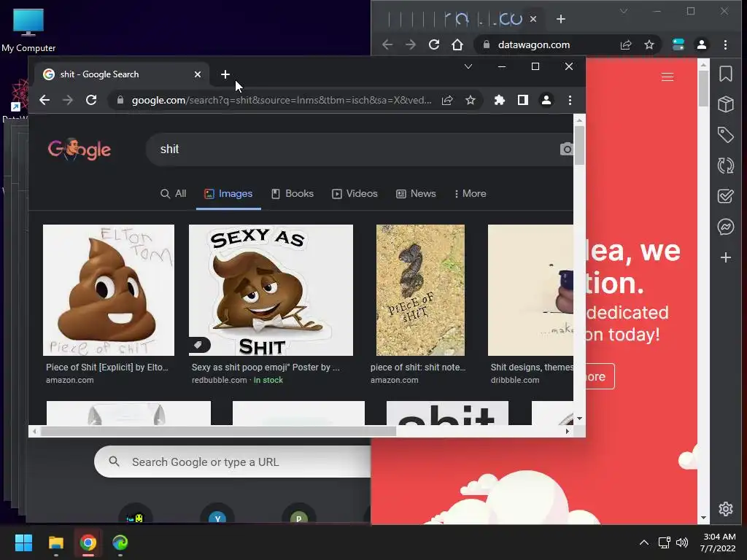This screenshot has width=747, height=560.
Task: Open the Sexy As Shit poster image
Action: point(271,290)
